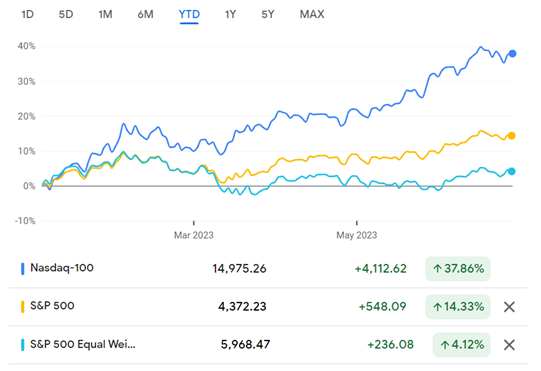Select the 5D time range

click(66, 14)
